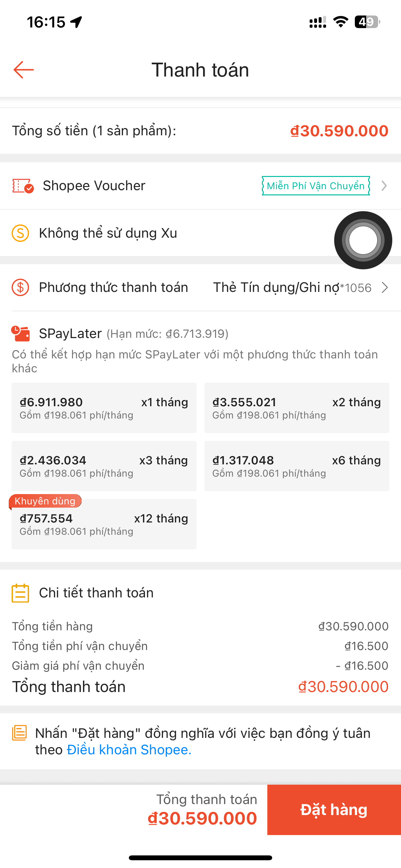The height and width of the screenshot is (868, 401).
Task: Tap the payment details notepad icon
Action: (20, 593)
